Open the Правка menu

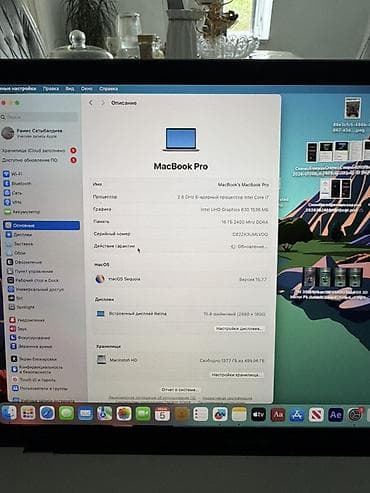coord(51,89)
